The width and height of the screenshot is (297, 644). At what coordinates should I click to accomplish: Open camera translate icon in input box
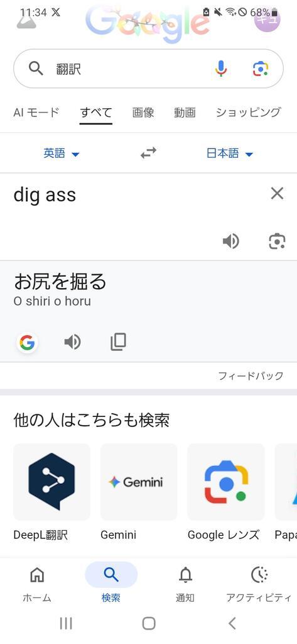[277, 241]
